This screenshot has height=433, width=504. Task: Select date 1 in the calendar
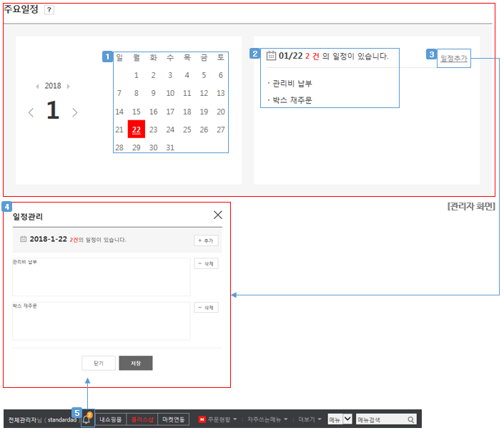(x=137, y=75)
